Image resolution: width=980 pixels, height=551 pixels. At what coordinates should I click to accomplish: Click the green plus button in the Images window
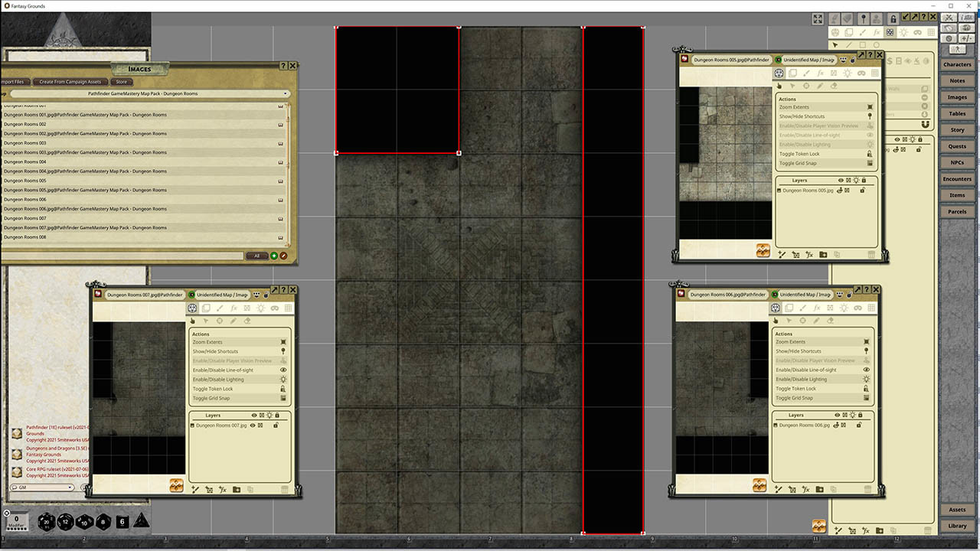(276, 256)
